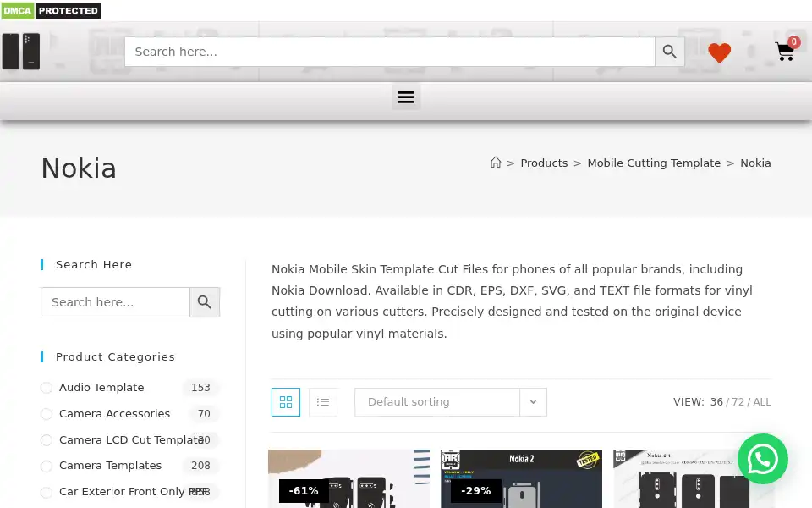Click the 70 count next to Camera Accessories
Screen dimensions: 812x508
pos(204,414)
